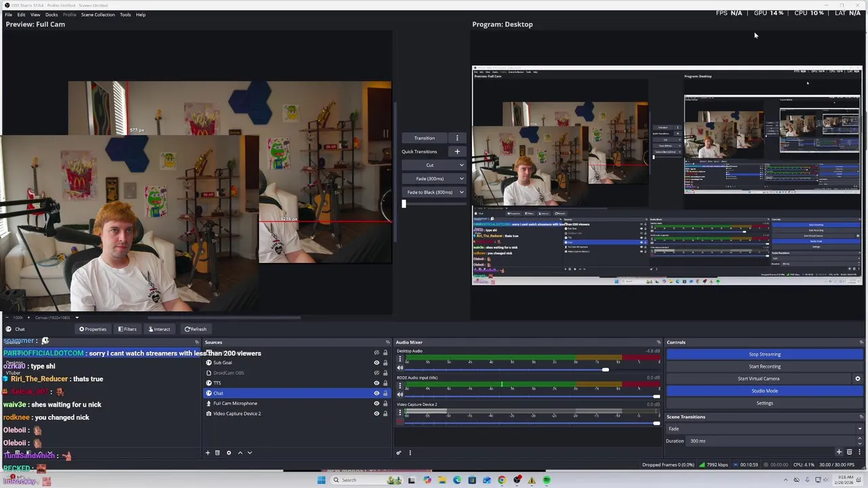Click the Interact button
This screenshot has height=488, width=868.
coord(160,329)
